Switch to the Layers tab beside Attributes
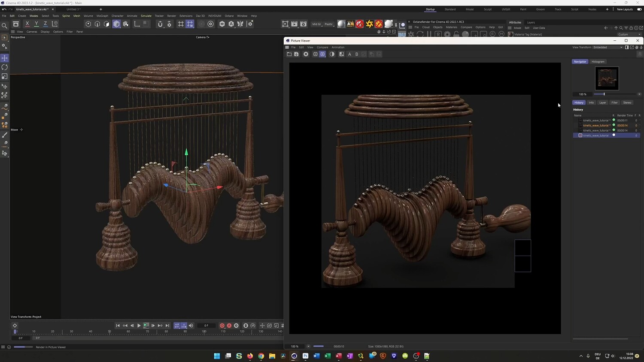Image resolution: width=644 pixels, height=362 pixels. (x=531, y=22)
